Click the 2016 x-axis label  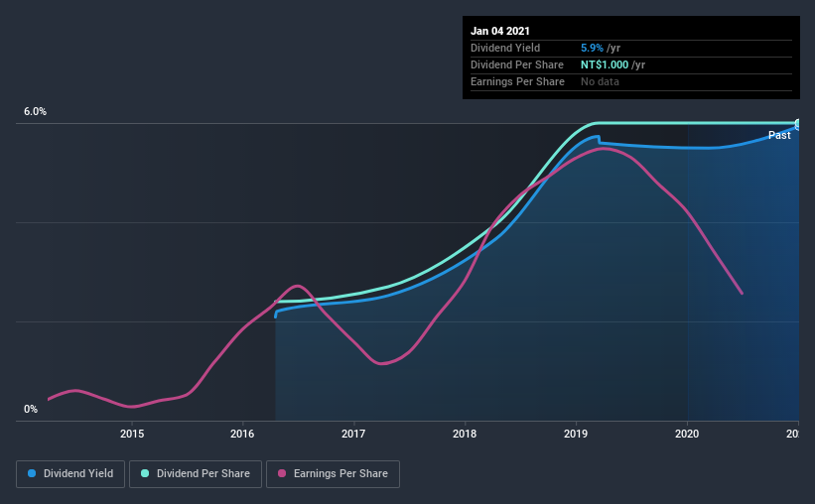point(242,434)
